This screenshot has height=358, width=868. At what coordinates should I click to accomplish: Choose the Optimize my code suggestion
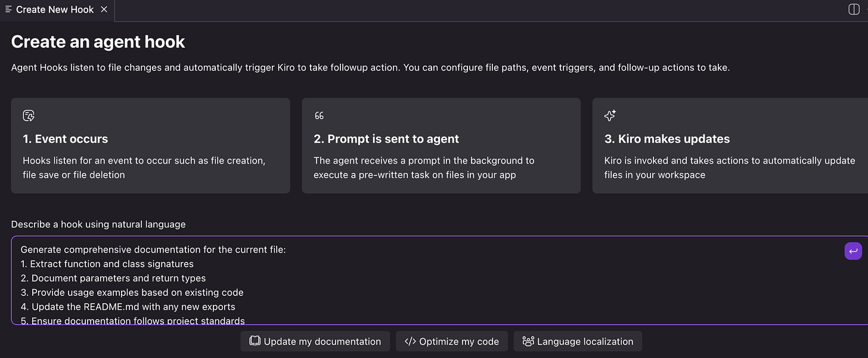[x=451, y=341]
